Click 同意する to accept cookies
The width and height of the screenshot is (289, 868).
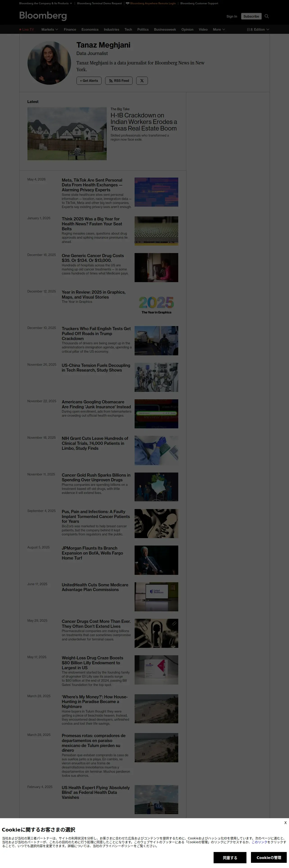click(230, 858)
